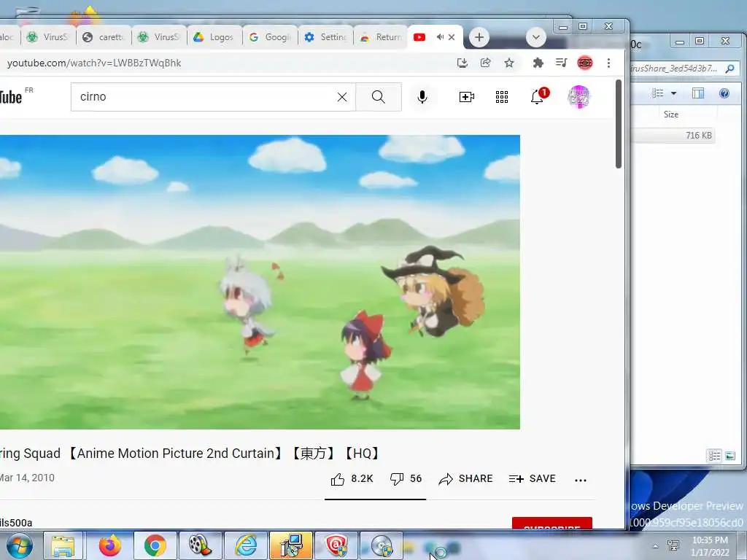Image resolution: width=747 pixels, height=560 pixels.
Task: Open Internet Explorer from taskbar
Action: coord(246,545)
